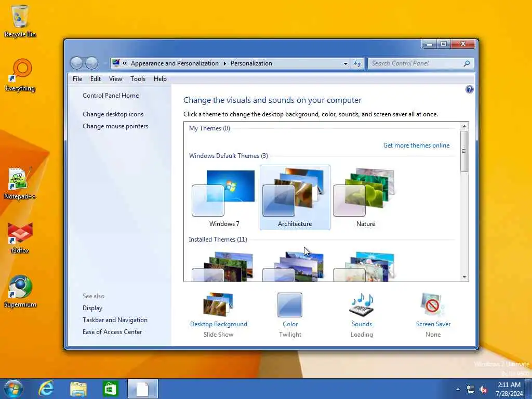Image resolution: width=532 pixels, height=399 pixels.
Task: Open the Help question mark icon
Action: 469,89
